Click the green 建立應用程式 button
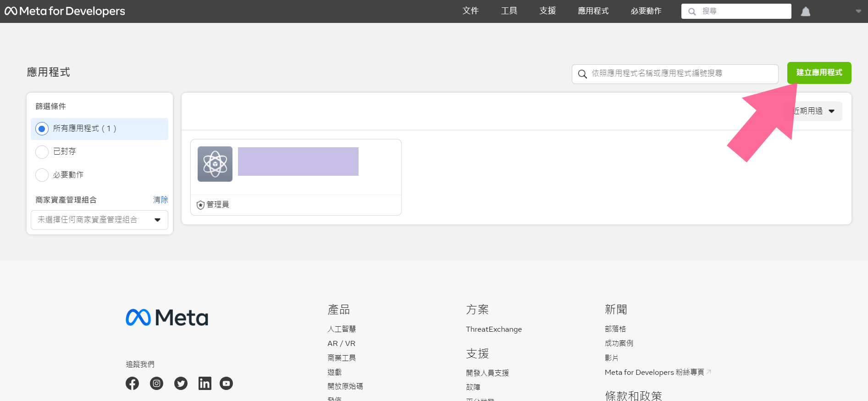Screen dimensions: 868x401 tap(819, 73)
